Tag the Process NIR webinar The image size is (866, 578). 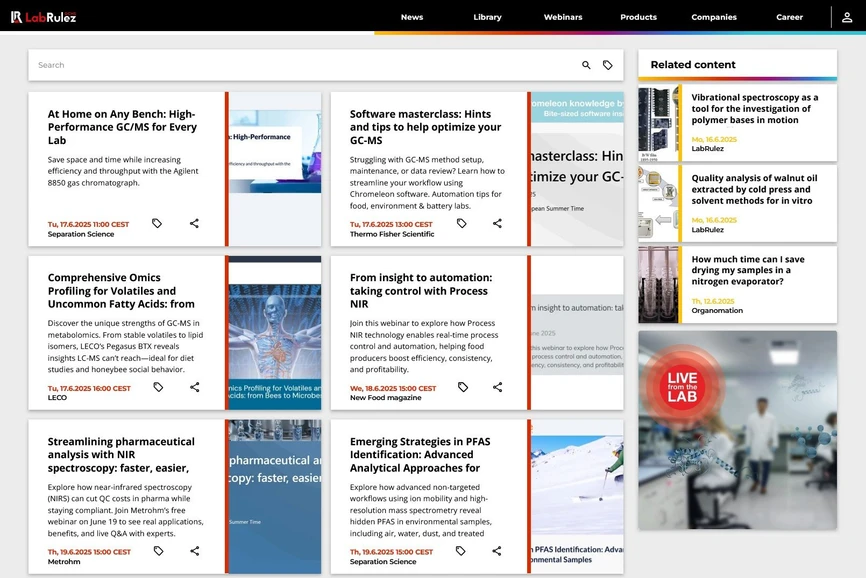pyautogui.click(x=463, y=387)
